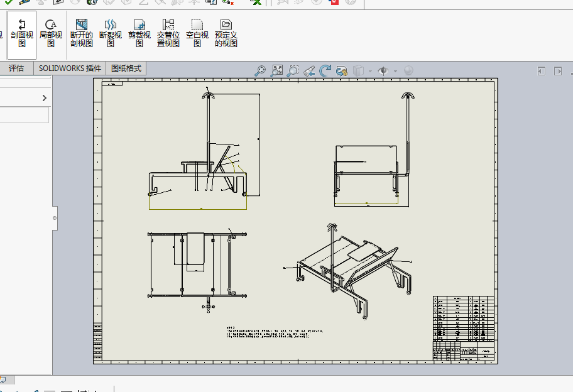Open the Display Style dropdown arrow
Viewport: 573px width, 392px height.
point(370,71)
